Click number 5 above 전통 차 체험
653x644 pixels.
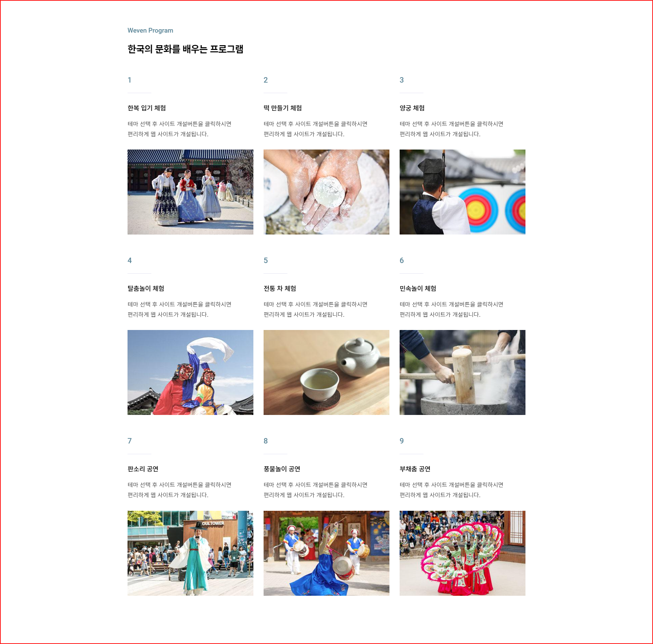(x=266, y=261)
